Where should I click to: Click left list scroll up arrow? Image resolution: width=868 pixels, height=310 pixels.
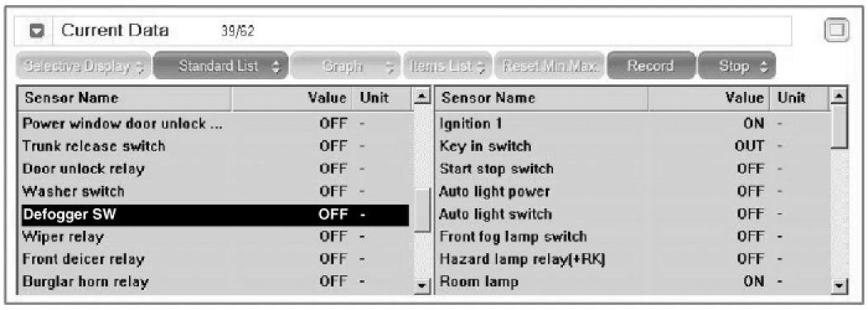pos(422,98)
